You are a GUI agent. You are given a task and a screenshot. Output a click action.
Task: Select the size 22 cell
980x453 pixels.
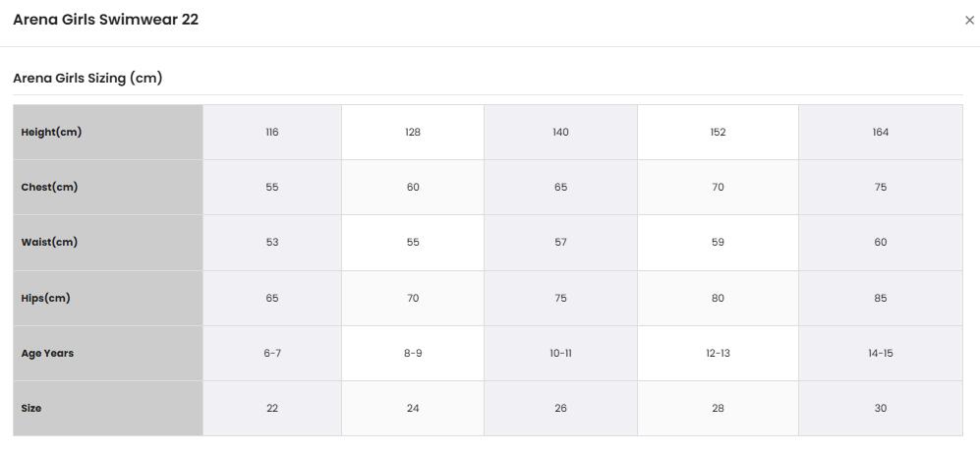pos(272,408)
